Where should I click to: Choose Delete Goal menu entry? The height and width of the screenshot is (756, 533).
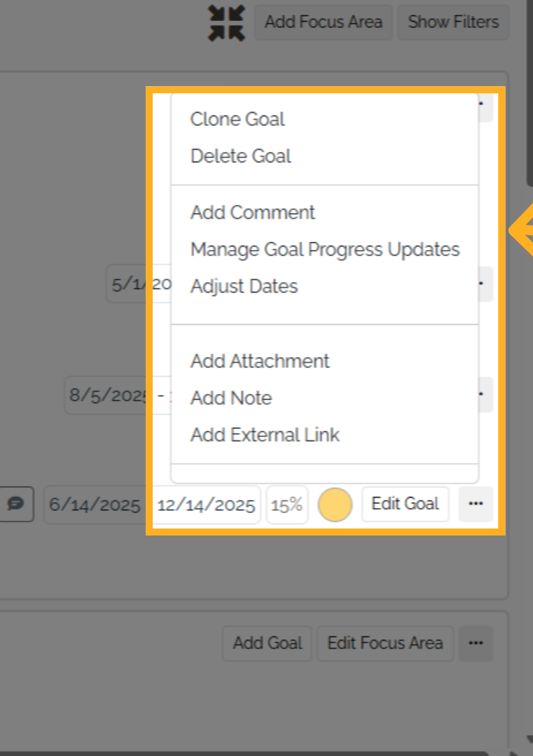coord(241,156)
